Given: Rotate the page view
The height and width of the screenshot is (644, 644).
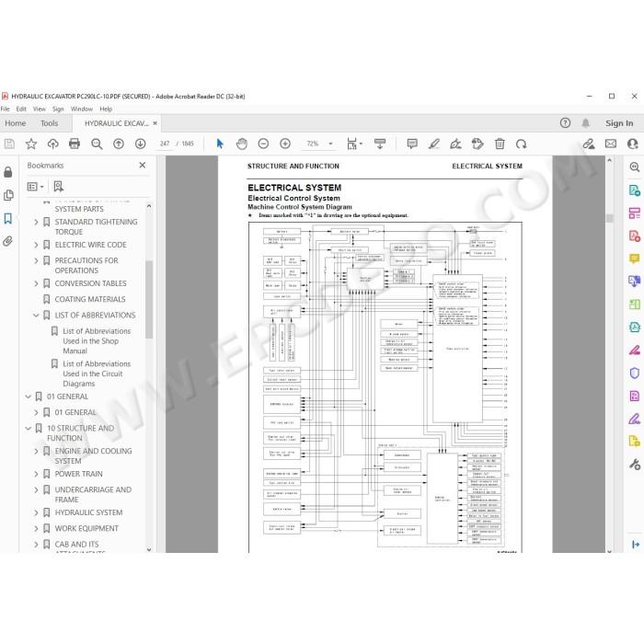Looking at the screenshot, I should pos(522,144).
